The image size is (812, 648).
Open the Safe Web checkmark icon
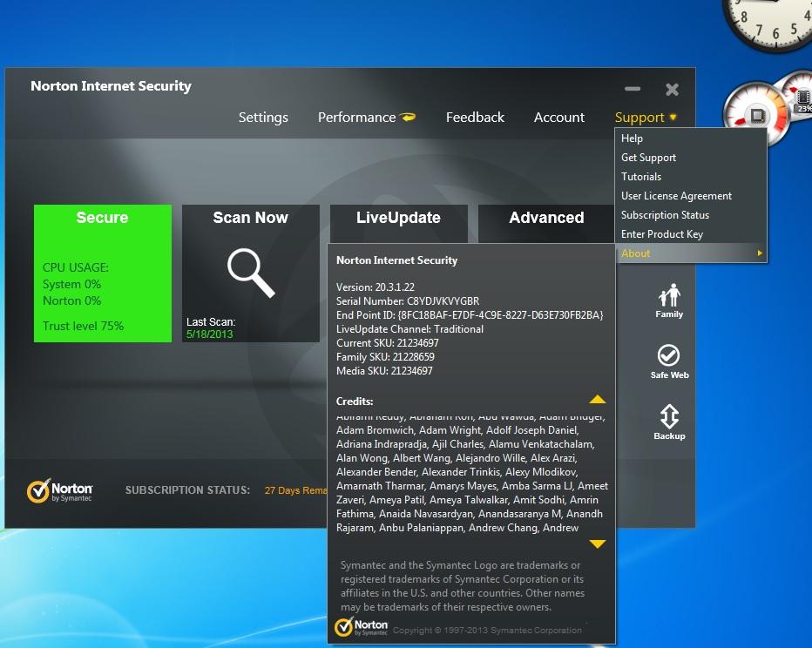668,355
